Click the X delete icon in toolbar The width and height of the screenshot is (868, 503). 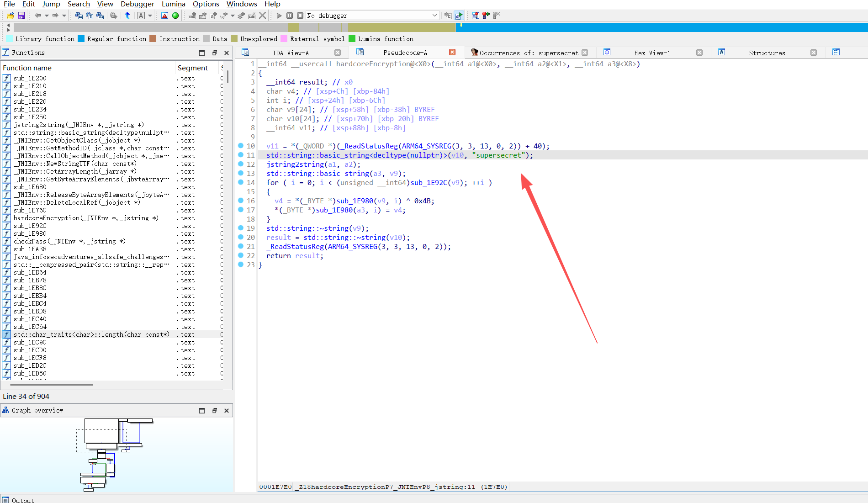[262, 16]
